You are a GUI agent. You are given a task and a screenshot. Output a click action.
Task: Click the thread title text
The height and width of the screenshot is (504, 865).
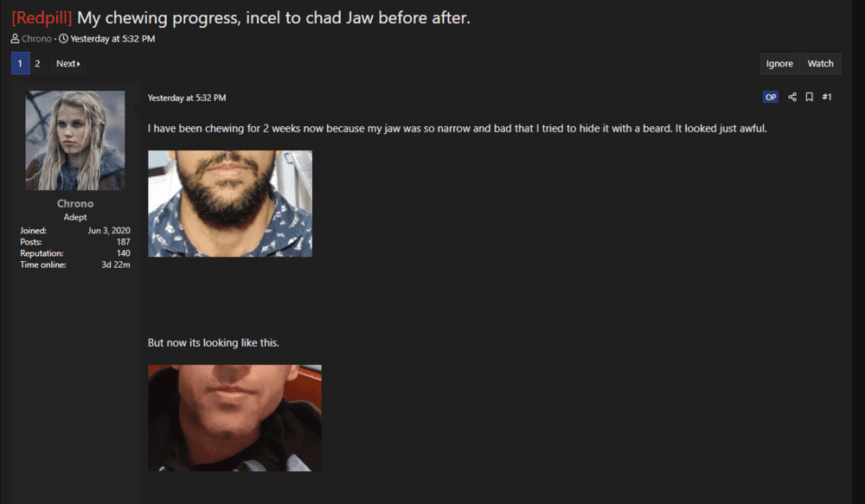[273, 17]
